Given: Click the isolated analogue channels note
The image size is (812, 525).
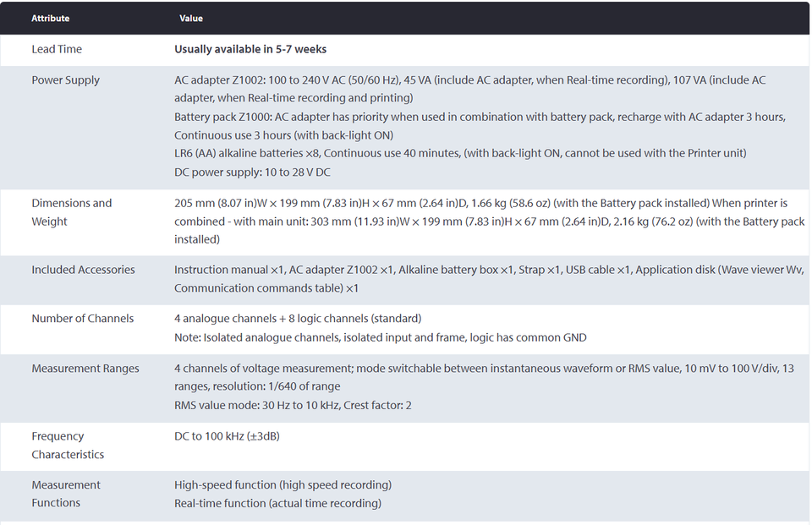Looking at the screenshot, I should [380, 337].
